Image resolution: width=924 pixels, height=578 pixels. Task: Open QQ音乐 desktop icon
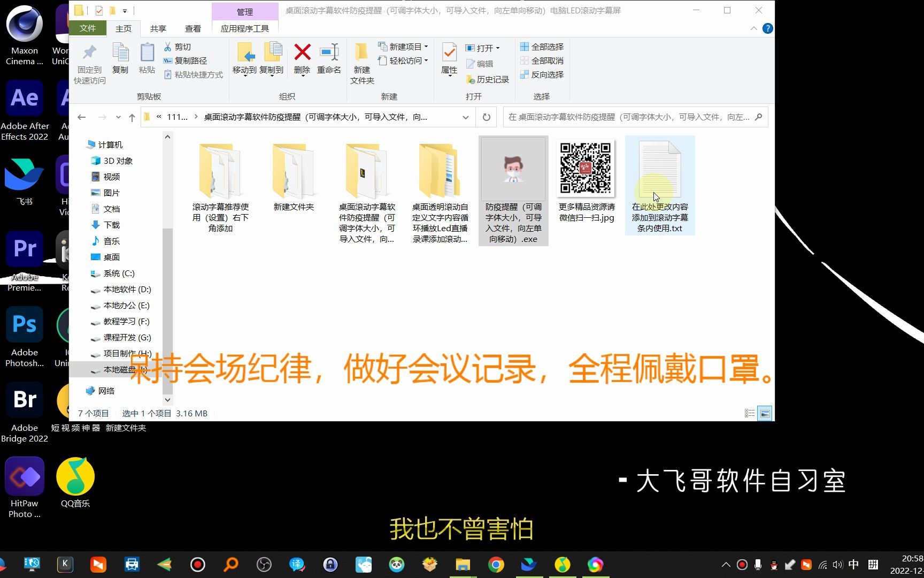click(75, 482)
